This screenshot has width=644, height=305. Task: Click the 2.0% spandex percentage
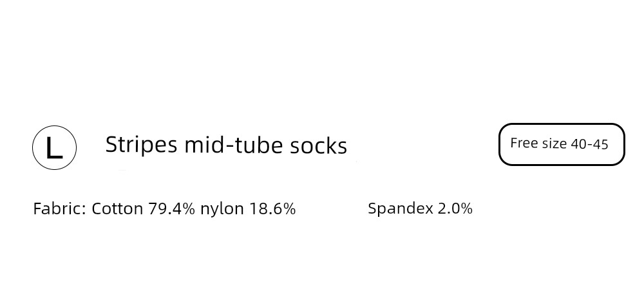(x=455, y=208)
